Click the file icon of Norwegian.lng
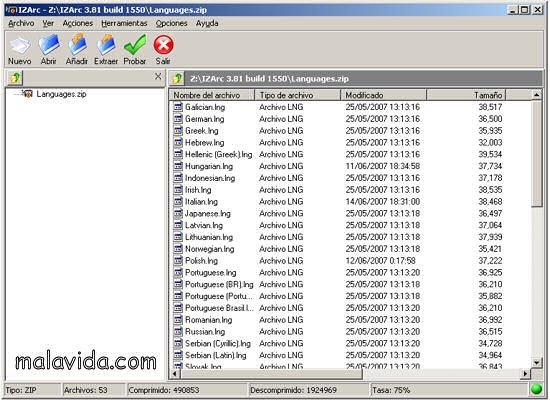 tap(178, 249)
